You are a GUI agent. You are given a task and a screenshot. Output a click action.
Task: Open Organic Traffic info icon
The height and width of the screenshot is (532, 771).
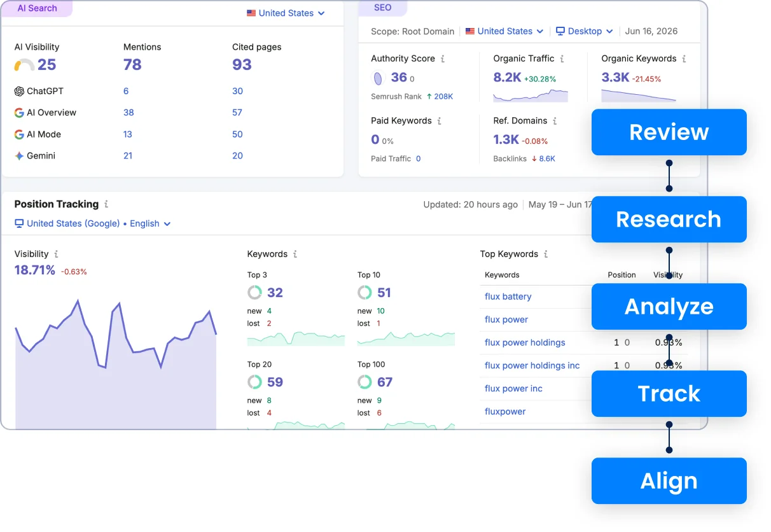click(562, 59)
